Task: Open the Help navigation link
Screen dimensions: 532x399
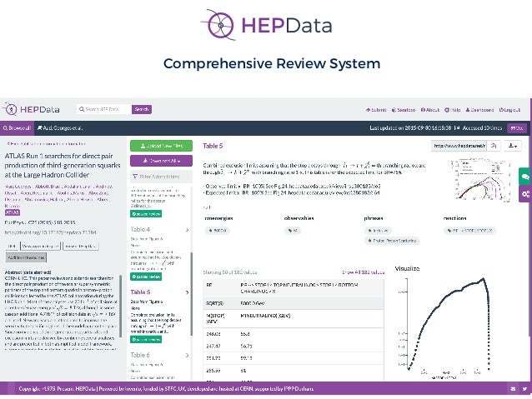Action: (x=453, y=110)
